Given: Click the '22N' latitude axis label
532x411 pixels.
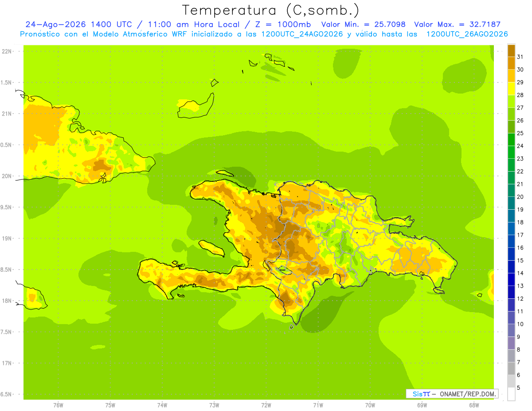Looking at the screenshot, I should (x=7, y=51).
